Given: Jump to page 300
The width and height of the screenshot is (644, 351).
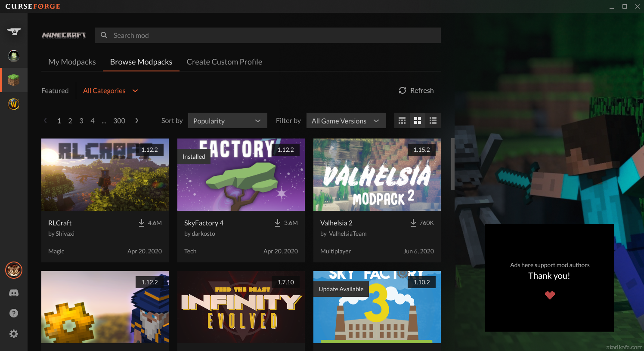Looking at the screenshot, I should (119, 121).
